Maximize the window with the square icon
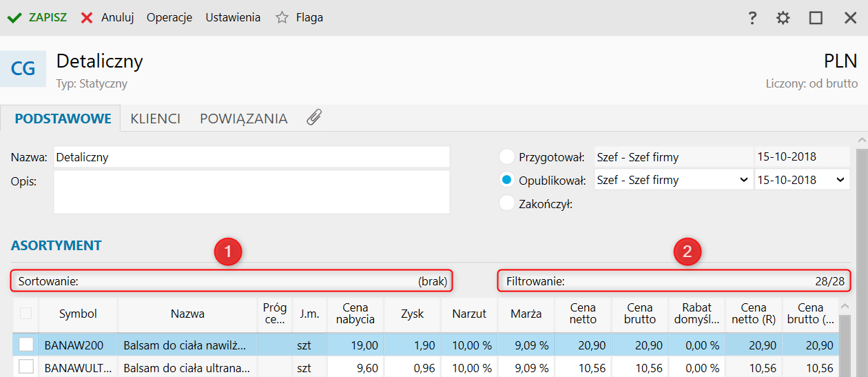This screenshot has height=377, width=868. tap(816, 18)
